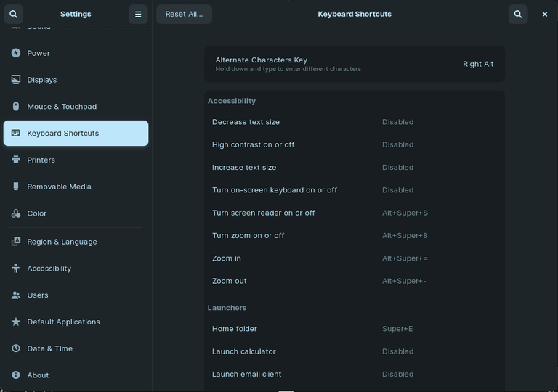
Task: Edit the Decrease text size shortcut
Action: point(354,122)
